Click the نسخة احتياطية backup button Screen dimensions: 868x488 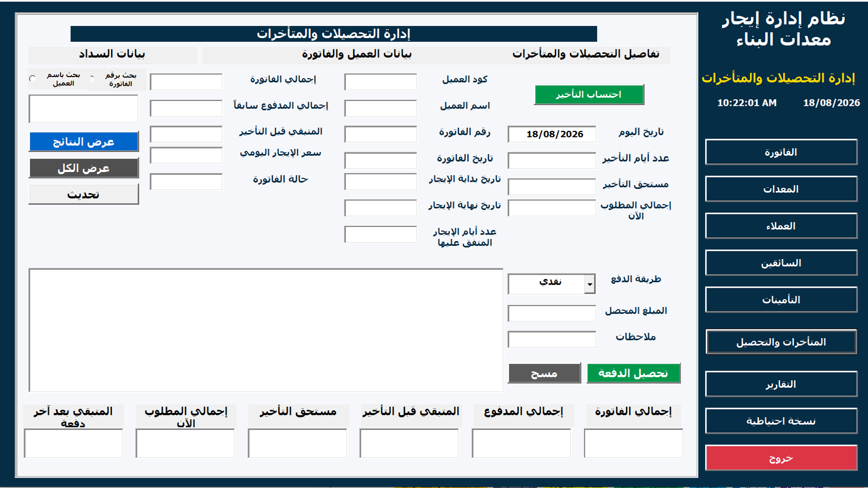tap(781, 421)
